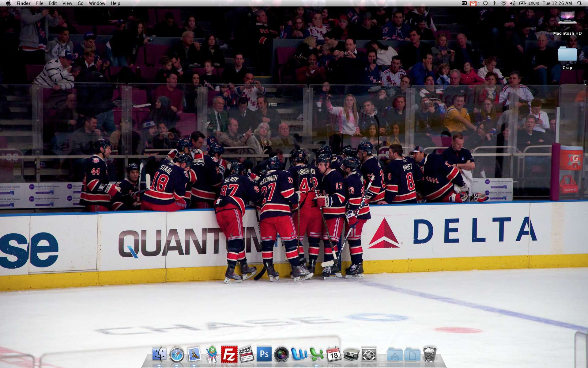Launch Final Cut clapperboard icon

tap(247, 355)
